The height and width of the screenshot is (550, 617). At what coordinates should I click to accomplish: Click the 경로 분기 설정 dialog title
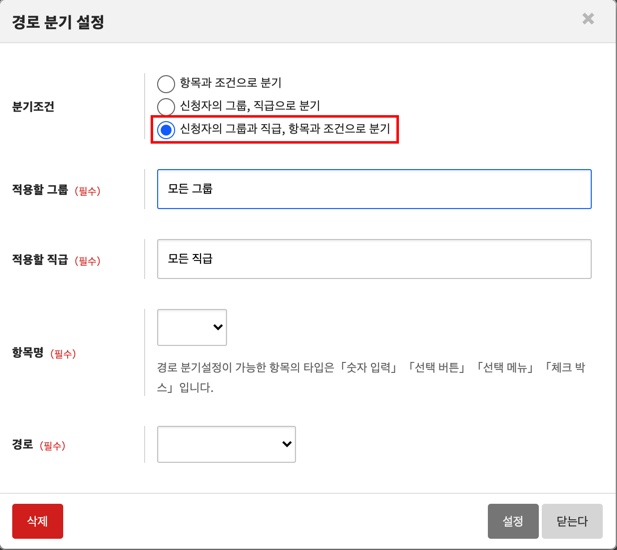(x=58, y=21)
